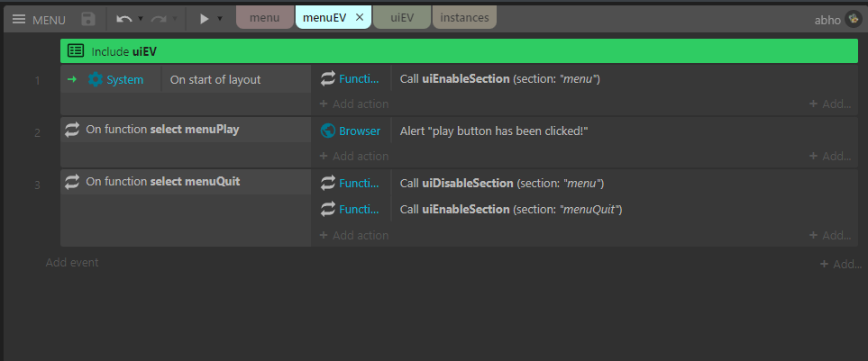Screen dimensions: 868x361
Task: Click function icon beside uiDisableSection call
Action: pyautogui.click(x=329, y=183)
